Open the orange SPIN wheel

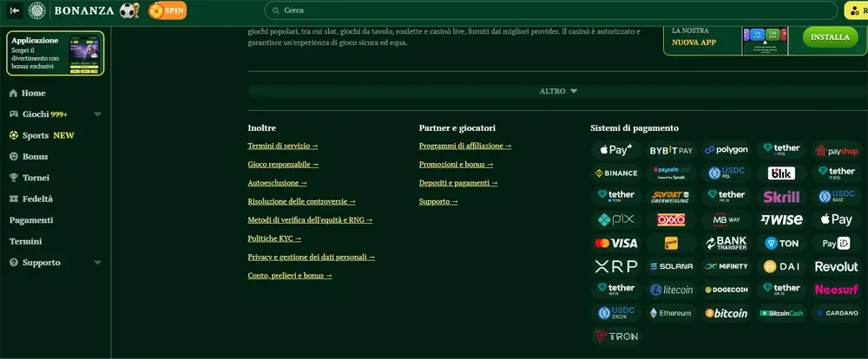168,10
